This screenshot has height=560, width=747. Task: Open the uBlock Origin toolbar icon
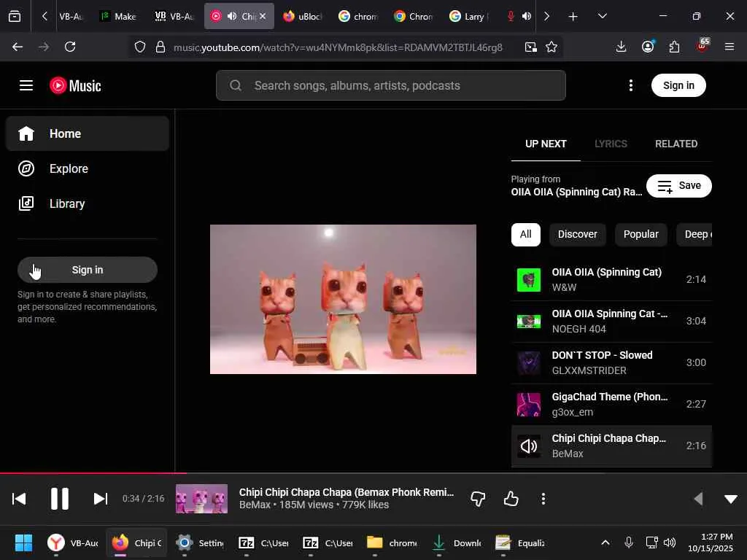702,46
